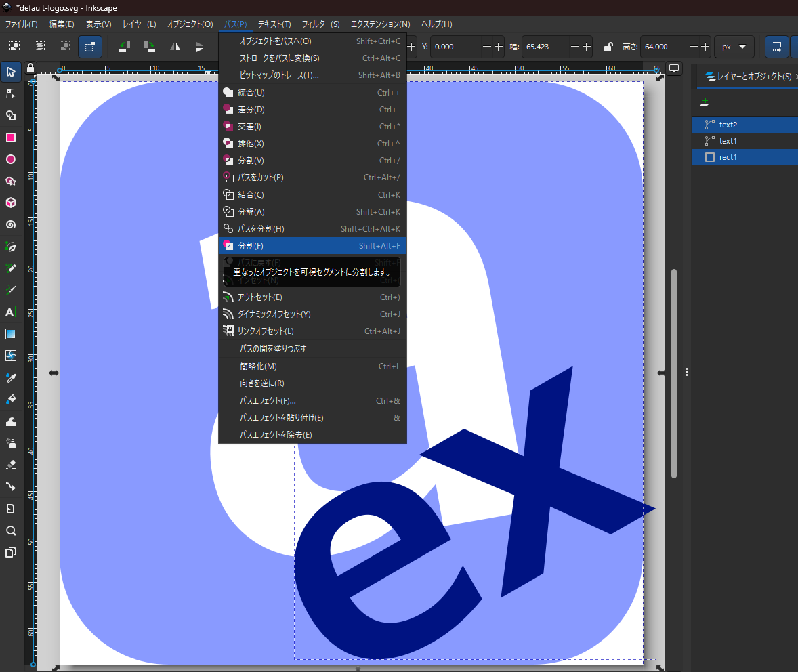
Task: Select the Ellipse tool
Action: 11,159
